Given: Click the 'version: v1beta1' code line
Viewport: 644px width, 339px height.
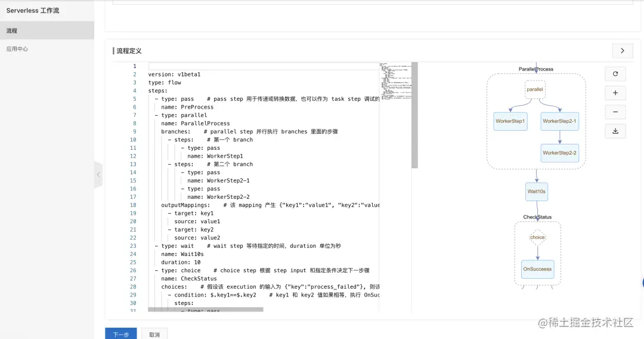Looking at the screenshot, I should [175, 75].
